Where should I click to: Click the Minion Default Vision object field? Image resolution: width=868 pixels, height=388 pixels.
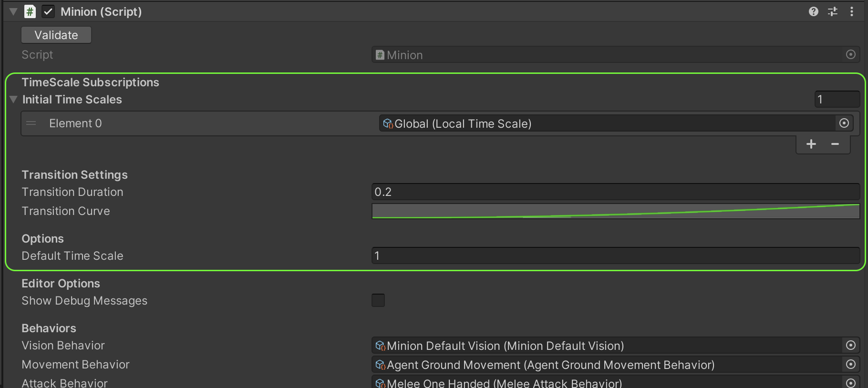point(606,346)
